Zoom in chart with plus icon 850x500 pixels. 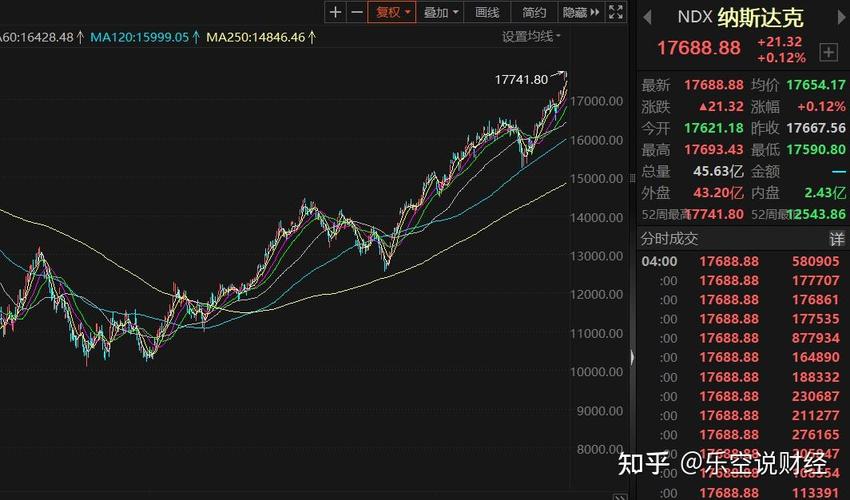point(335,12)
